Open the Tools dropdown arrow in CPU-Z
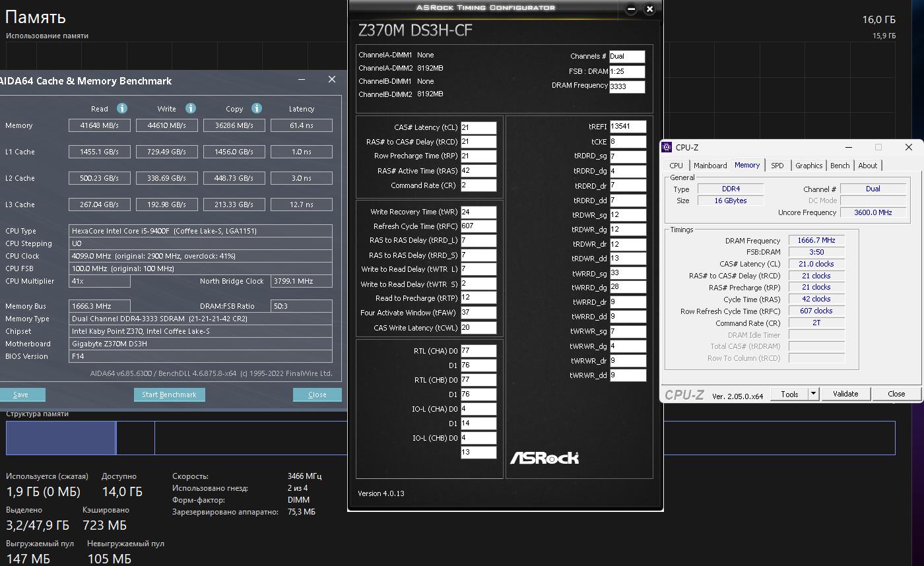The image size is (924, 566). [814, 394]
